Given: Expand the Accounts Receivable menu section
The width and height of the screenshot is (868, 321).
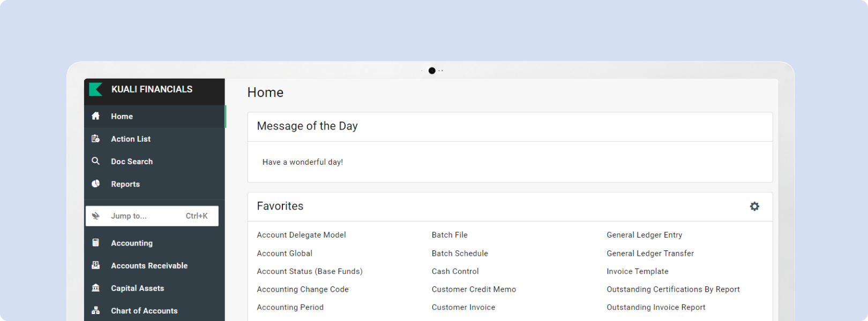Looking at the screenshot, I should tap(154, 265).
